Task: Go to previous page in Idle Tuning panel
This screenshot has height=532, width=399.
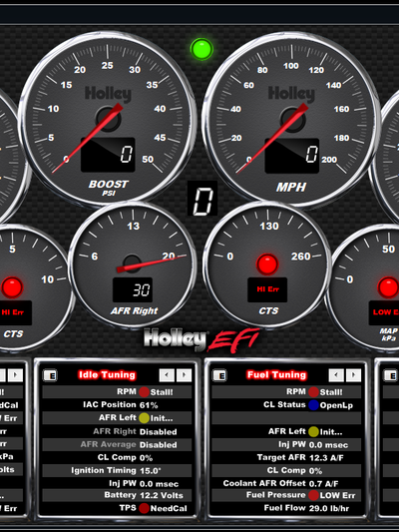Action: [167, 375]
